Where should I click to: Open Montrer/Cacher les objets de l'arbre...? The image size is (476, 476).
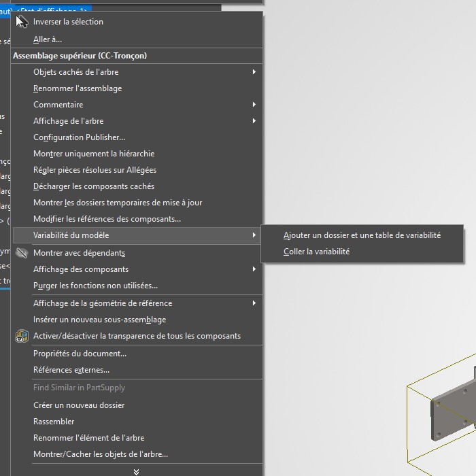[x=101, y=454]
